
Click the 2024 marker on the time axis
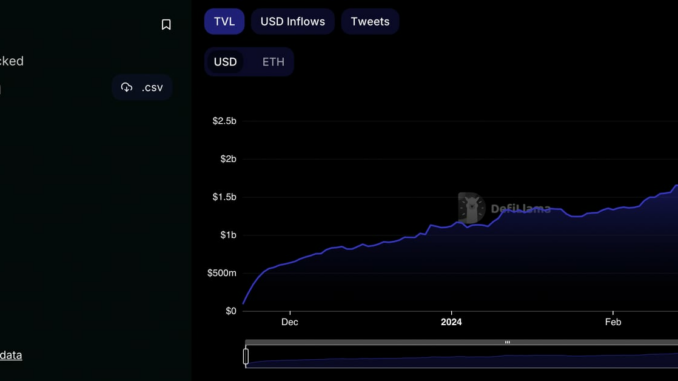tap(451, 322)
